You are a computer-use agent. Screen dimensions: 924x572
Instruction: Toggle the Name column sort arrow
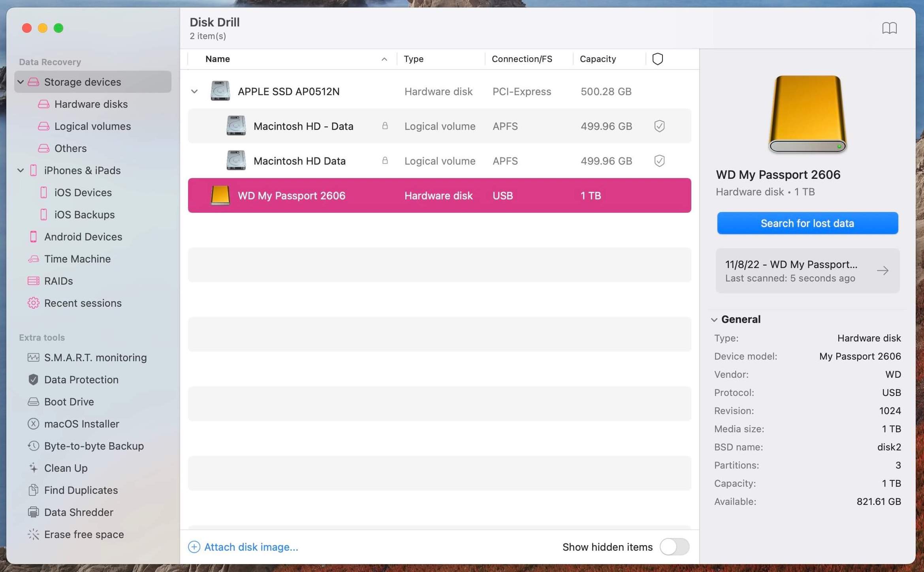pos(384,59)
